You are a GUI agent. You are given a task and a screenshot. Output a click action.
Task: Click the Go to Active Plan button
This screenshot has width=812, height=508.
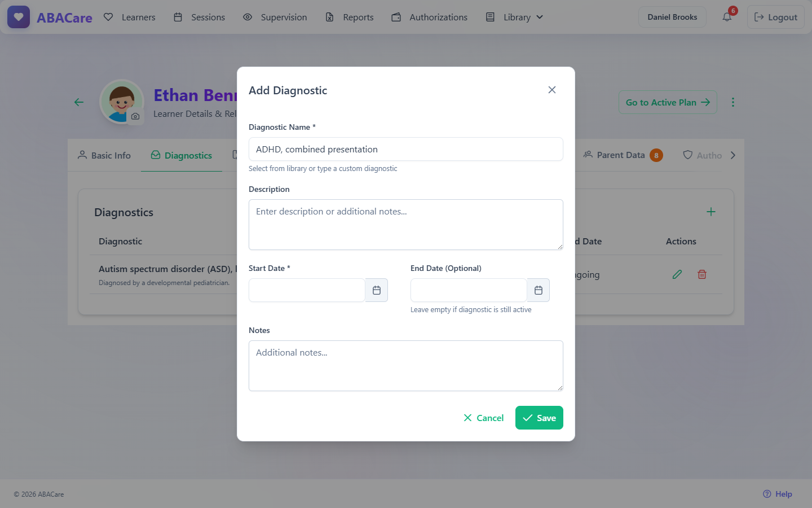tap(668, 102)
